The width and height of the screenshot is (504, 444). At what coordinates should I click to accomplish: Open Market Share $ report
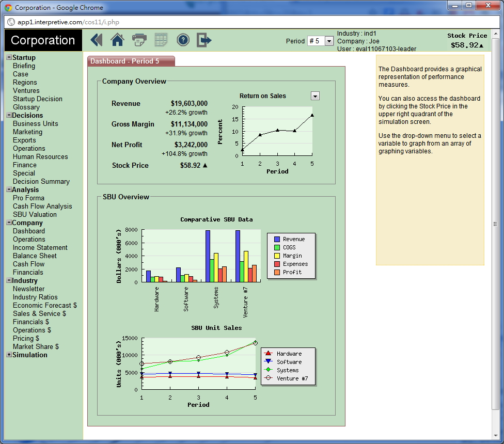tap(36, 347)
